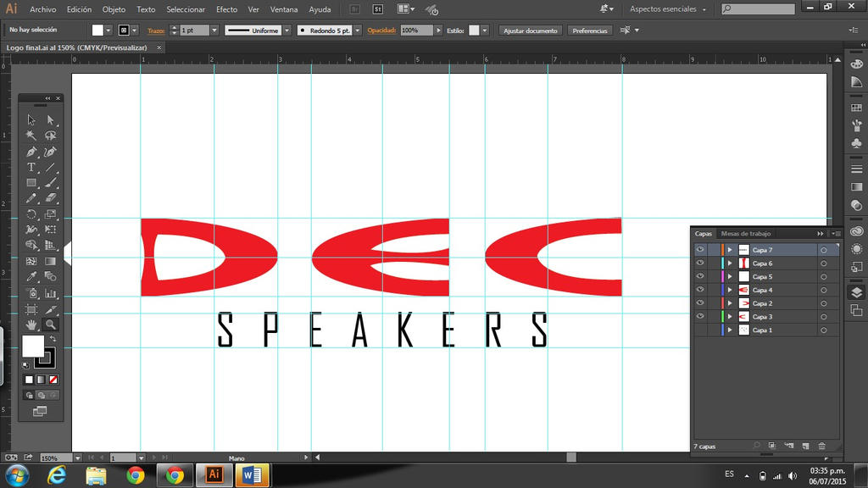Viewport: 868px width, 488px height.
Task: Target Capa 1 via circle indicator
Action: 824,330
